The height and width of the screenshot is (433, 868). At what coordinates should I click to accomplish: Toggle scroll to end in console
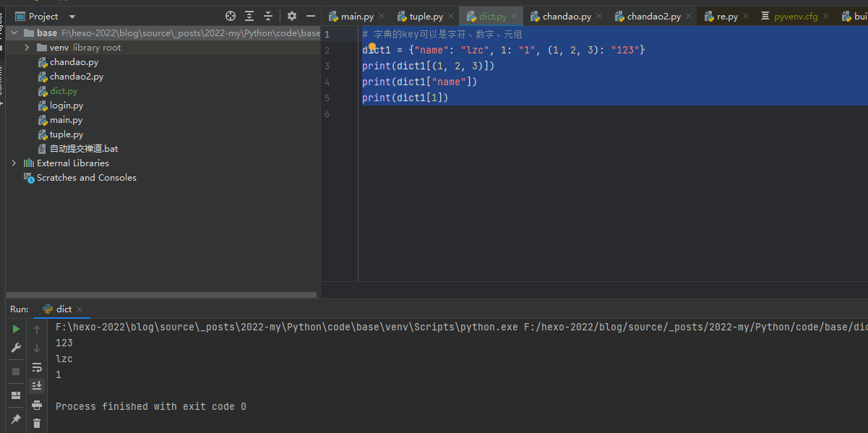point(37,386)
